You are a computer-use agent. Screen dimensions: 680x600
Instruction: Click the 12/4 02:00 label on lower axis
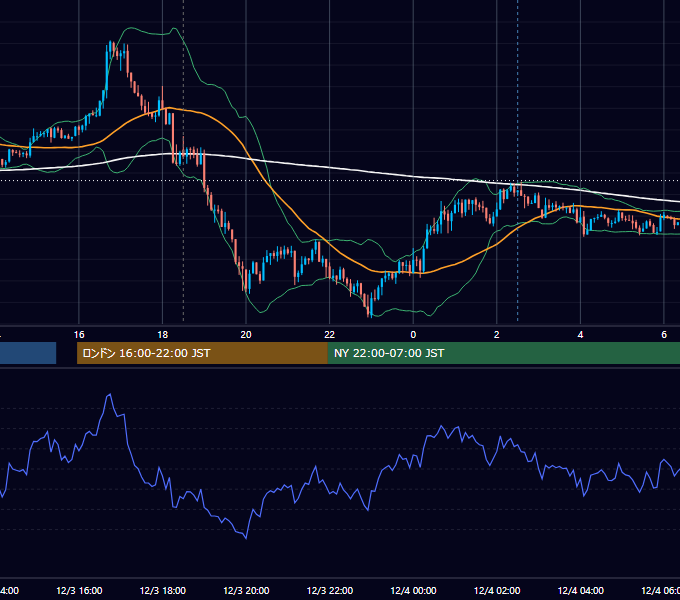[497, 591]
